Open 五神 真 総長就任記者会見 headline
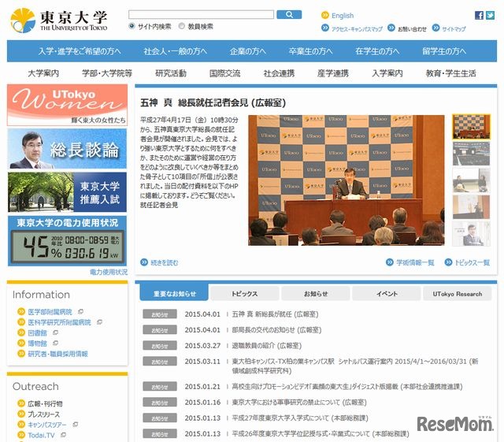Screen dimensions: 504x442 pyautogui.click(x=213, y=103)
